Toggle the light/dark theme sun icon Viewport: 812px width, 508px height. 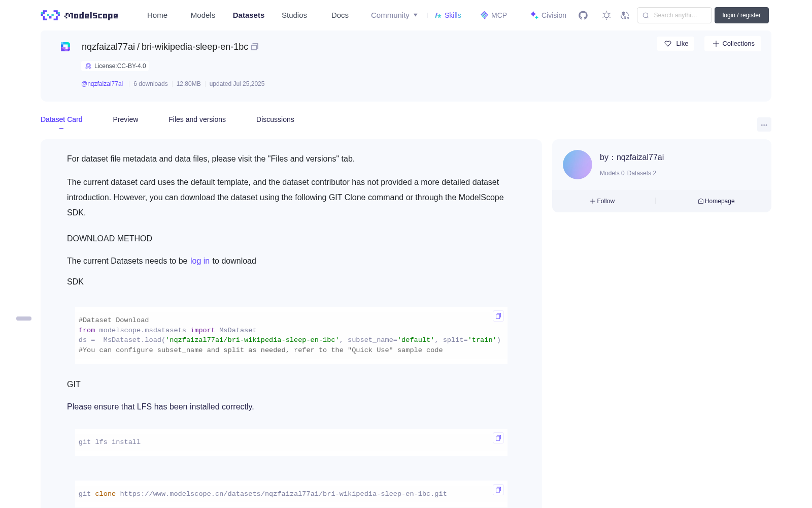click(x=606, y=15)
